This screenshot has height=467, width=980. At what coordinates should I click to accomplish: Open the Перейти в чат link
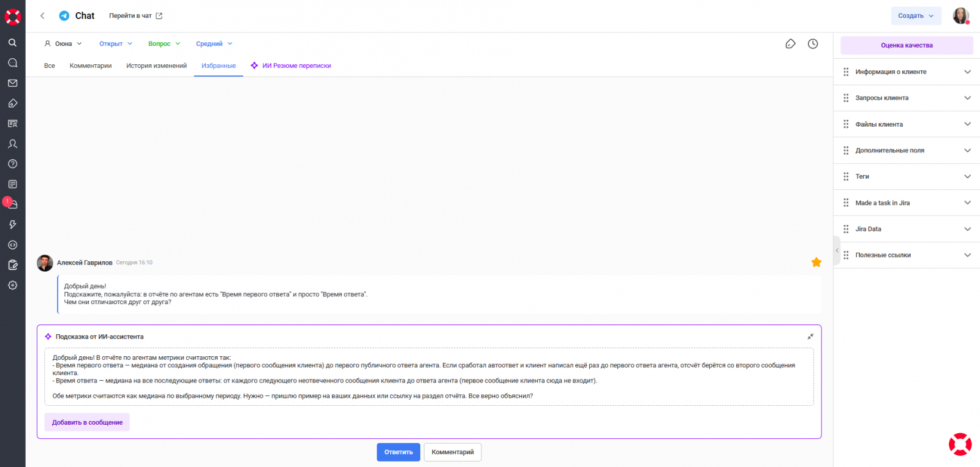coord(135,16)
